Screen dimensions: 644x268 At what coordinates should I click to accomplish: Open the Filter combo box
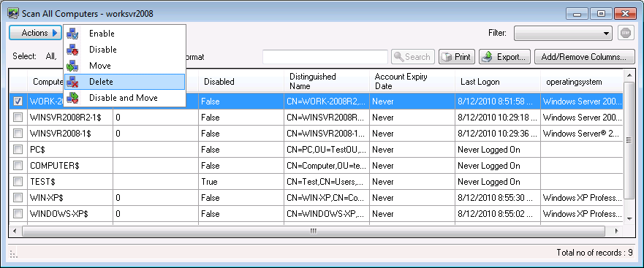click(x=564, y=34)
